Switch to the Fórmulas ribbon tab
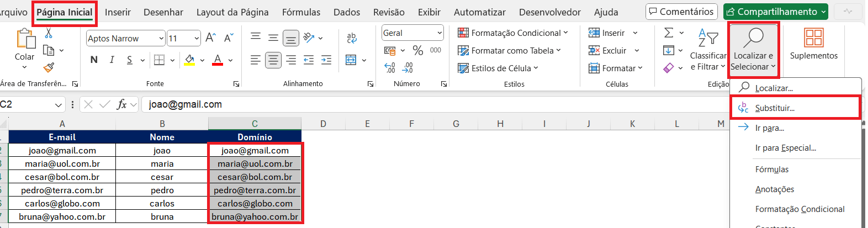This screenshot has width=868, height=228. coord(301,12)
